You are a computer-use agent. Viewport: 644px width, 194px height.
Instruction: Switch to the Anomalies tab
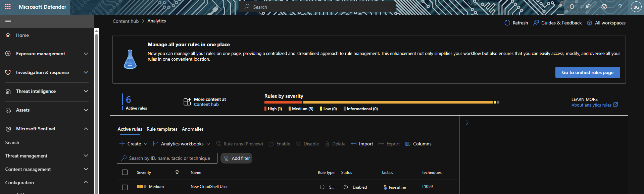coord(193,129)
